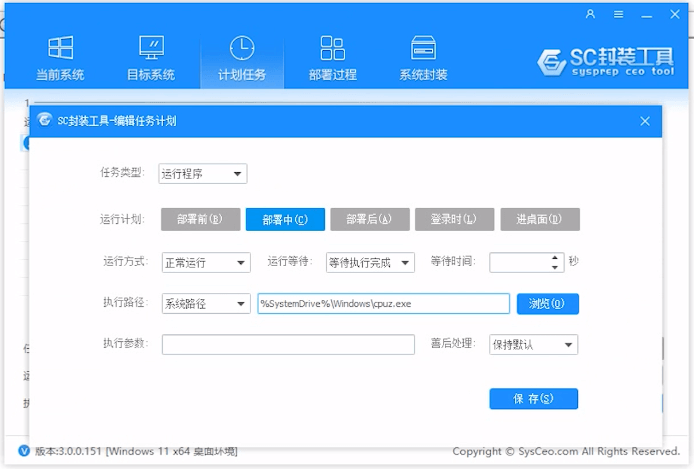
Task: Go to the 部署过程 tab
Action: coord(333,59)
